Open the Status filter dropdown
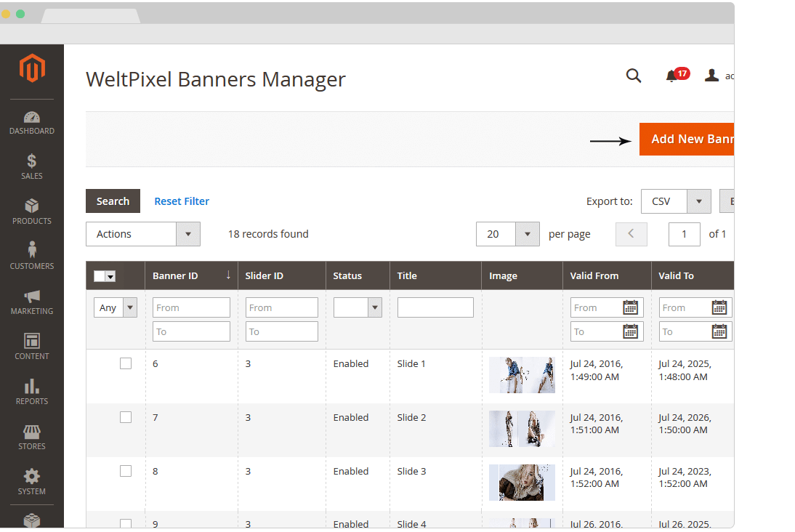The height and width of the screenshot is (532, 795). (x=358, y=307)
